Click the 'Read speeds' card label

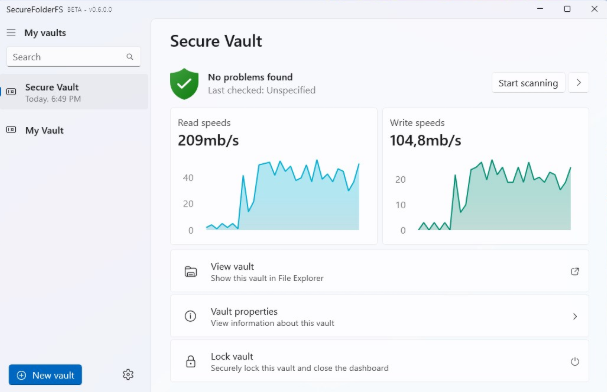tap(204, 123)
